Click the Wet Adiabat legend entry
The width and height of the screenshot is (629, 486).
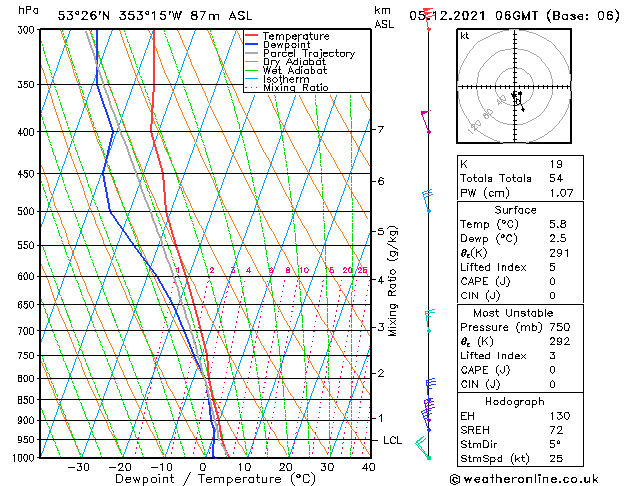pyautogui.click(x=292, y=71)
